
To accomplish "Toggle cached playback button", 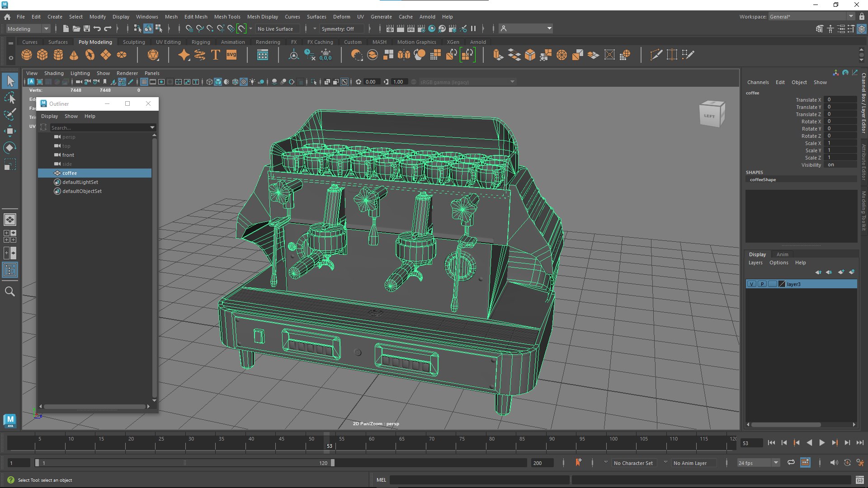I will click(805, 462).
